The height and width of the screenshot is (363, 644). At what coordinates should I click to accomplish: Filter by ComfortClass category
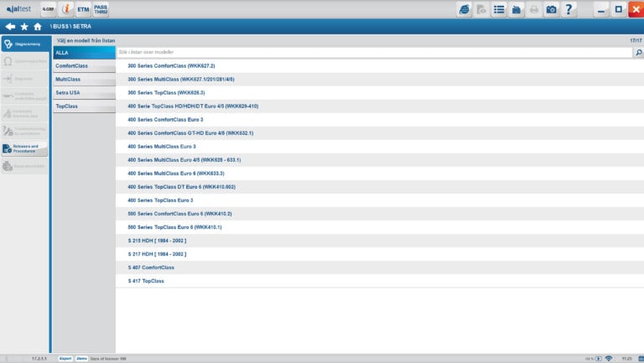click(x=84, y=65)
